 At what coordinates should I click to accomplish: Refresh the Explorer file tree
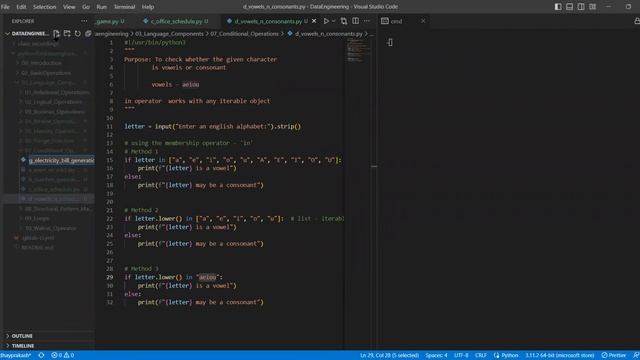coord(78,34)
